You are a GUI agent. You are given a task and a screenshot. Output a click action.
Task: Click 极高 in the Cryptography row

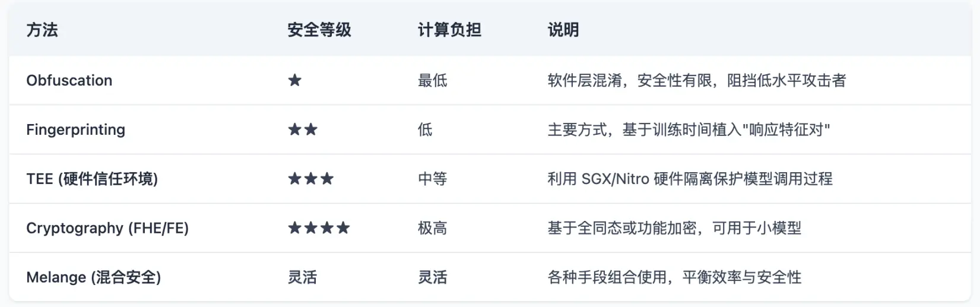click(432, 228)
